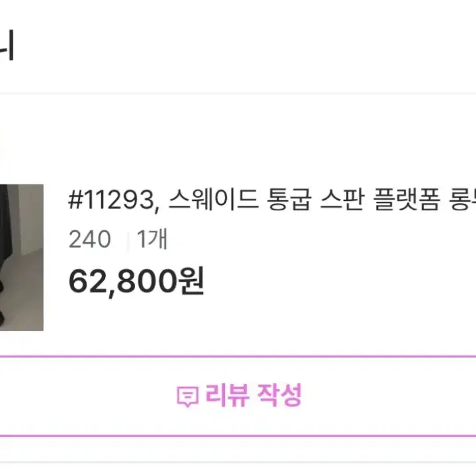This screenshot has height=476, width=476.
Task: Click the purple bottom border of review button
Action: point(238,436)
